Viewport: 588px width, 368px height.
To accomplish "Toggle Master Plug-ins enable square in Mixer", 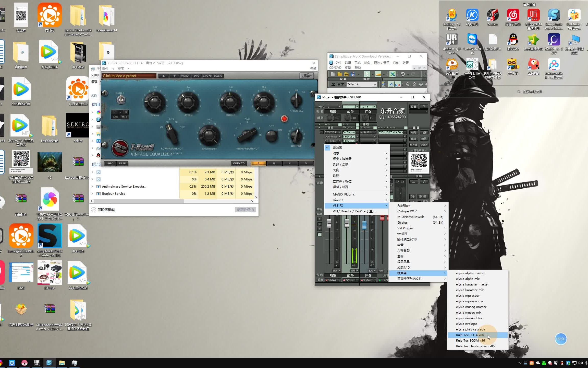I will point(406,128).
